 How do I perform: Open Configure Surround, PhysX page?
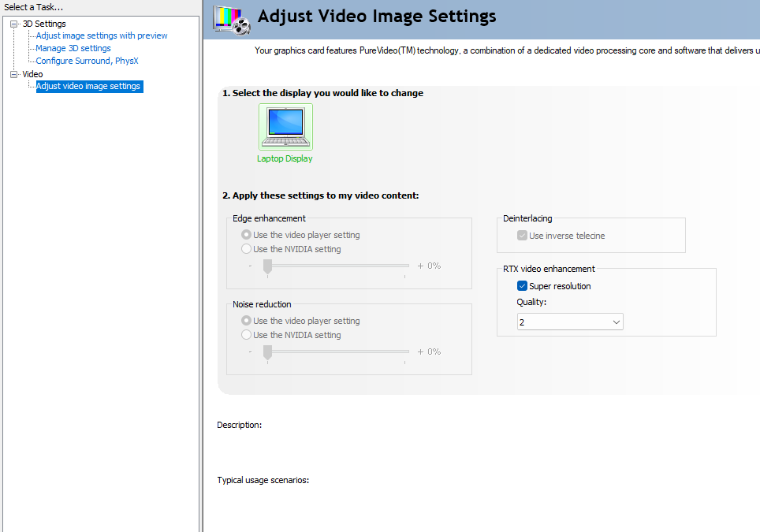pos(88,61)
